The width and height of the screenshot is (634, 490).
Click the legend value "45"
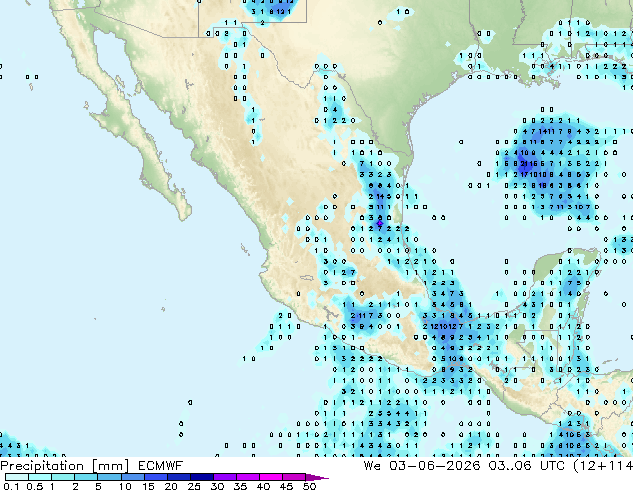286,486
